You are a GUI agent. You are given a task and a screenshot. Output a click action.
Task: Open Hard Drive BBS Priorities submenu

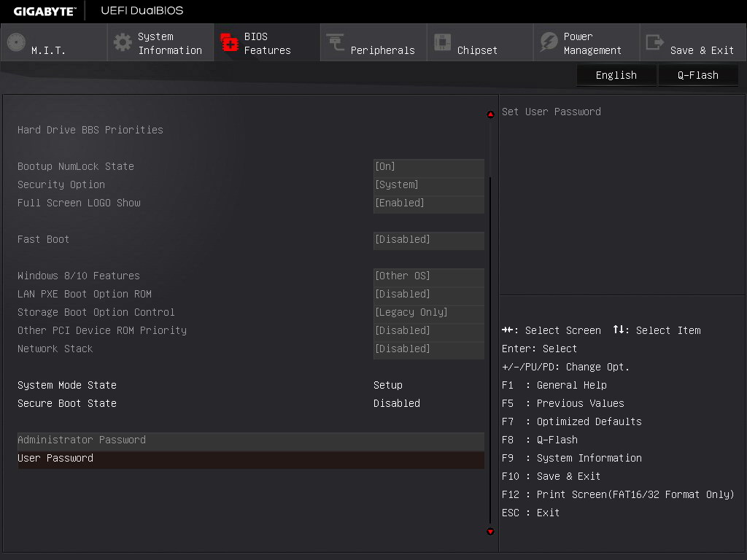(90, 130)
